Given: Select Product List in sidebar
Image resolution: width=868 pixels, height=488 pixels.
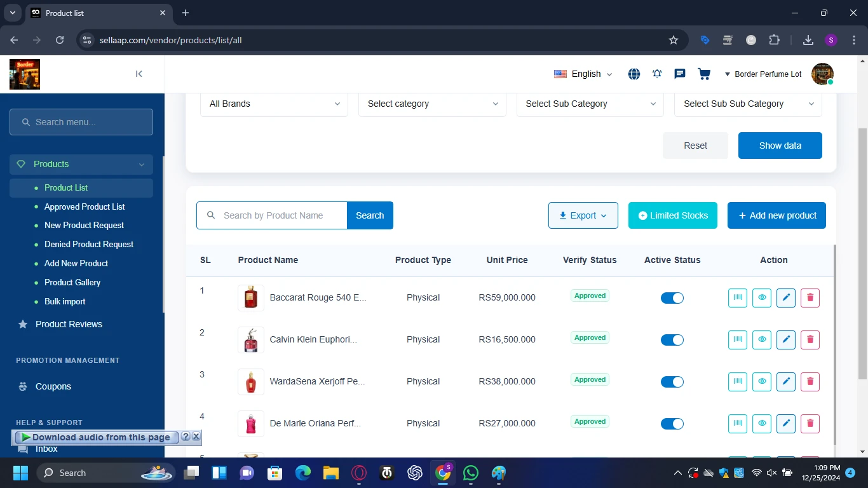Looking at the screenshot, I should [x=81, y=187].
